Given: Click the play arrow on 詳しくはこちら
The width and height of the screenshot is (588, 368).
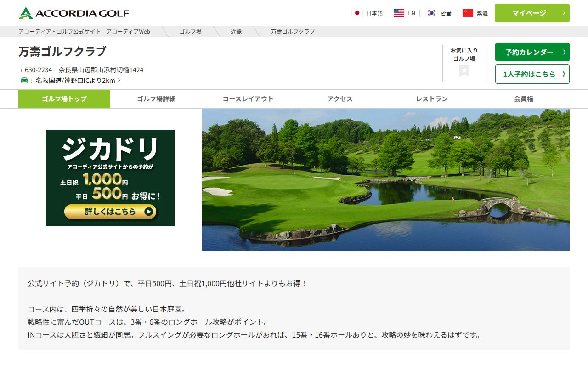Looking at the screenshot, I should click(148, 212).
